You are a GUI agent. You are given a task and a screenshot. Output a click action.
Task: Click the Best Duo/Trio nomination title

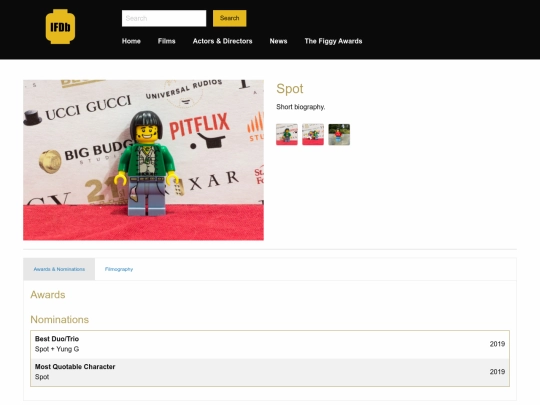point(57,339)
